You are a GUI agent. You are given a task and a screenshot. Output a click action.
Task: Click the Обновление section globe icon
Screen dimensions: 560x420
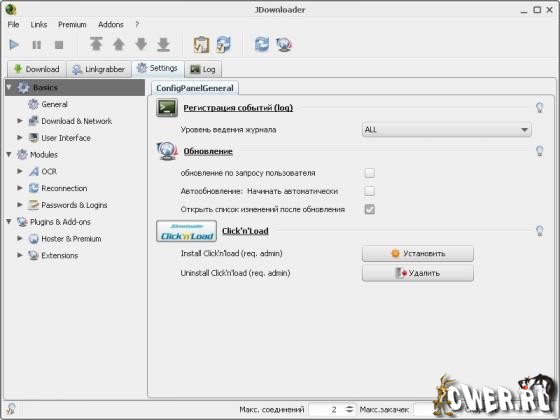point(167,151)
